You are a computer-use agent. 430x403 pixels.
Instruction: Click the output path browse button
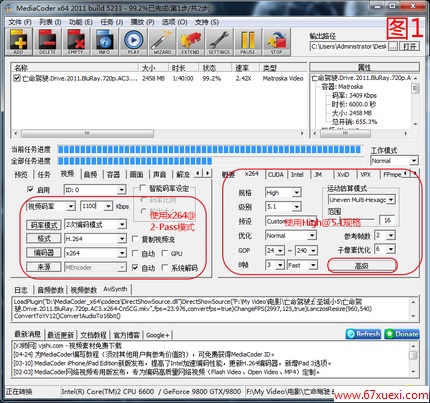(393, 46)
